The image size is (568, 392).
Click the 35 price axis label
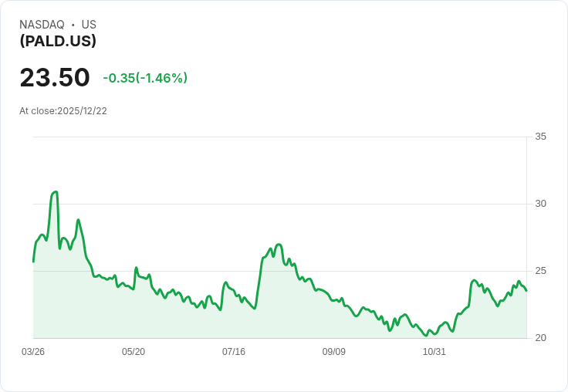pos(540,137)
